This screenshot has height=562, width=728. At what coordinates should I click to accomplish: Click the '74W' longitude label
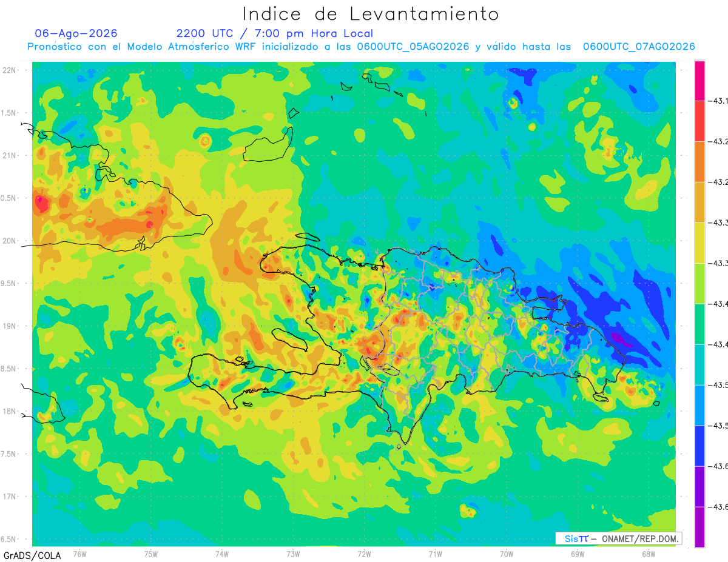[x=222, y=554]
